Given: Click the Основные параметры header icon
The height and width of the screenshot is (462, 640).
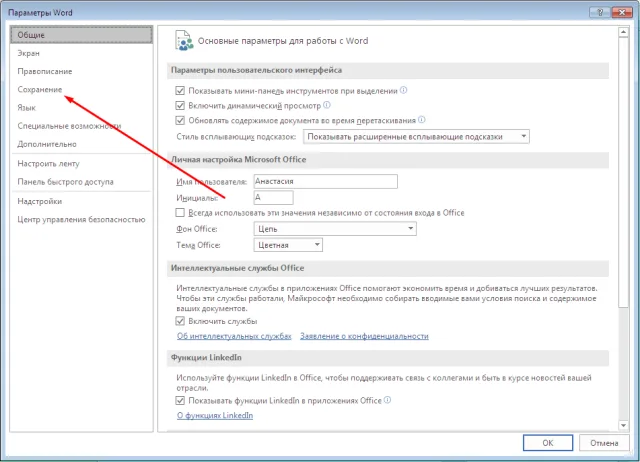Looking at the screenshot, I should (x=184, y=41).
